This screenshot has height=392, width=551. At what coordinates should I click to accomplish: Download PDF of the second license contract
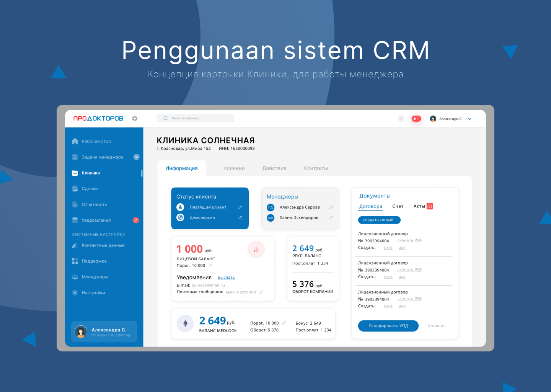[410, 269]
